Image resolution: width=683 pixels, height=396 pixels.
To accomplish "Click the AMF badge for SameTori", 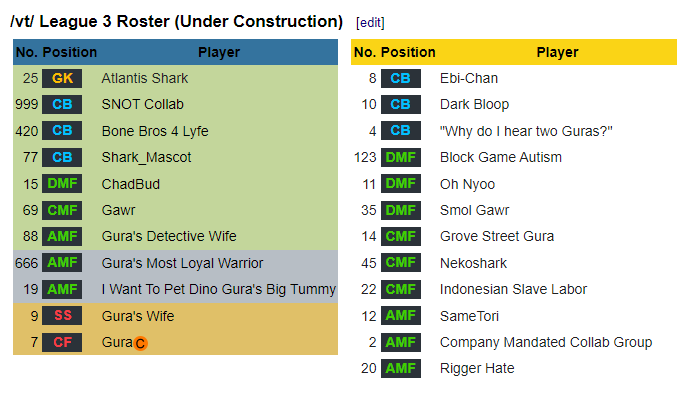I will tap(401, 315).
